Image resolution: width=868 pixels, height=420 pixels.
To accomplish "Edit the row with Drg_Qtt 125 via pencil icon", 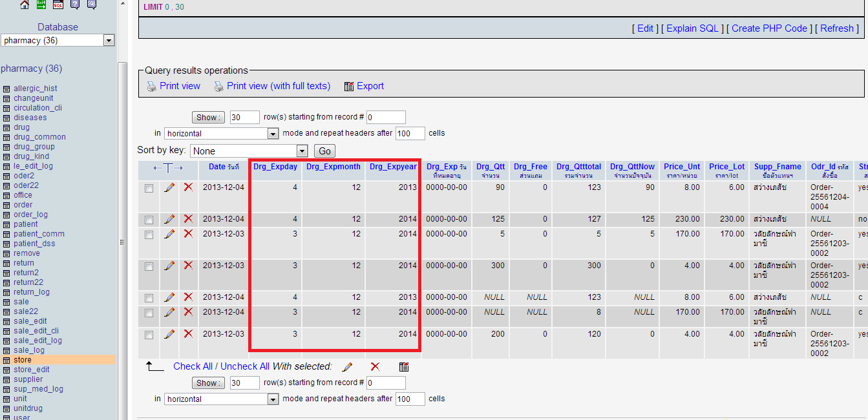I will [169, 219].
